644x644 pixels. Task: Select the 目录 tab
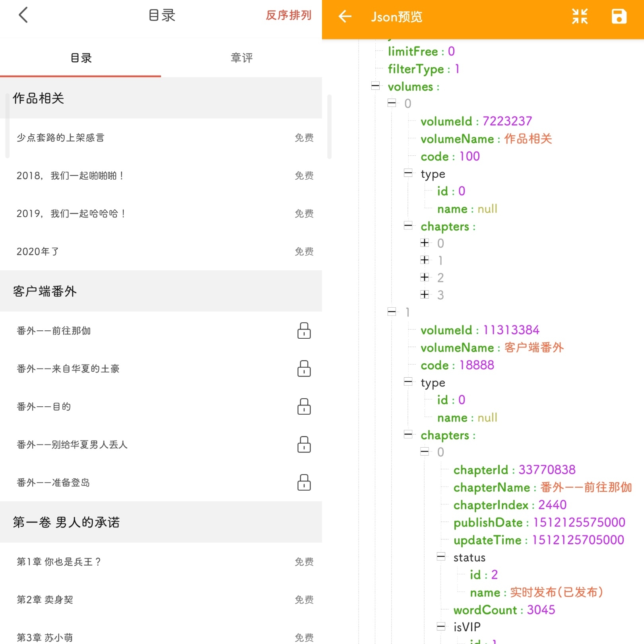pos(81,58)
